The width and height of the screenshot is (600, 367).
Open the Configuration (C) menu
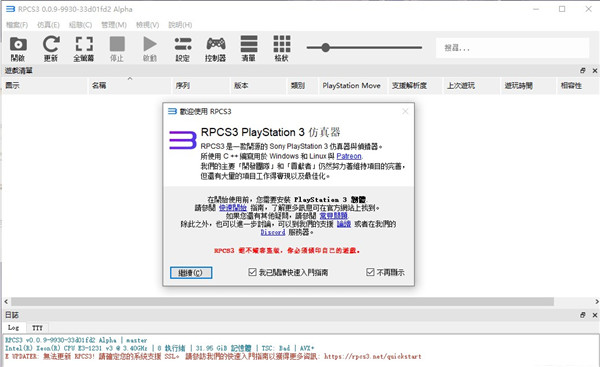80,25
